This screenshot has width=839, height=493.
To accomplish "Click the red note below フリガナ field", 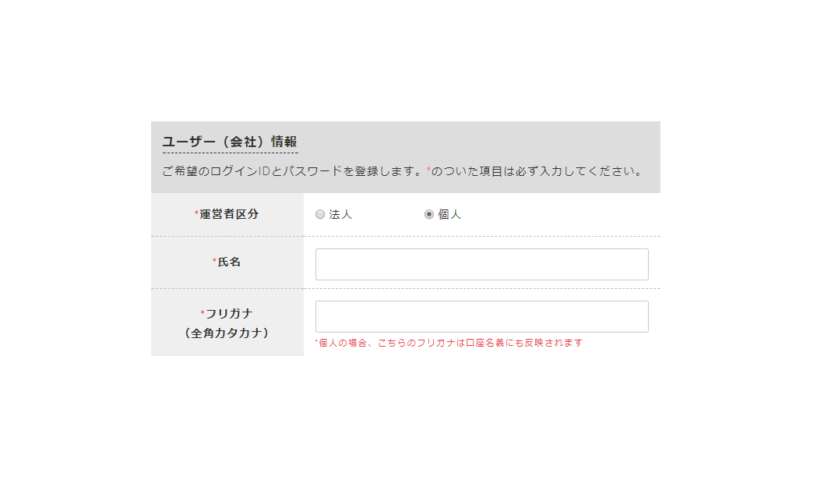I will [x=448, y=343].
